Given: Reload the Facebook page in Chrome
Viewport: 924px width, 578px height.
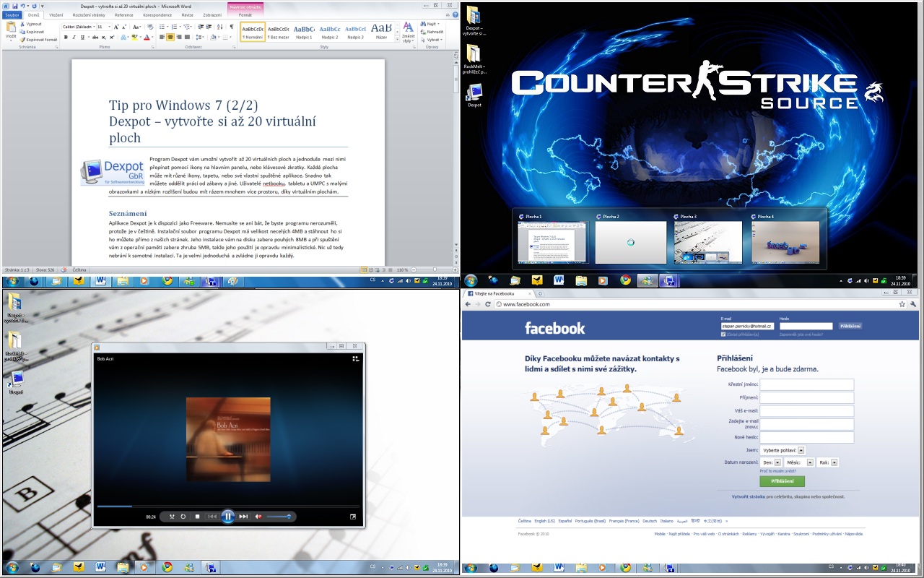Looking at the screenshot, I should click(x=489, y=304).
